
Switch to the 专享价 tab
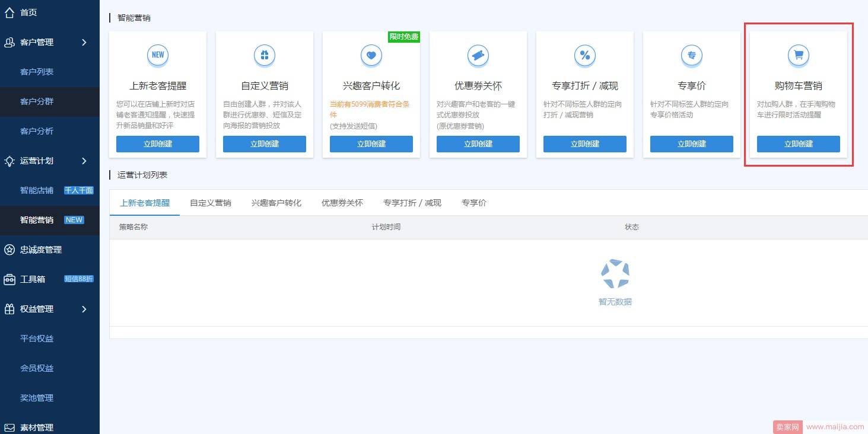click(474, 203)
